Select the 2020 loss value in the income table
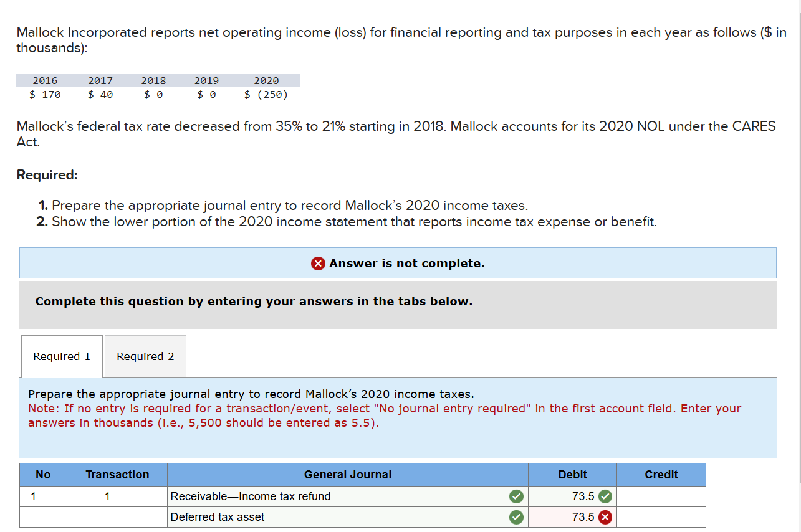The image size is (801, 532). tap(267, 94)
